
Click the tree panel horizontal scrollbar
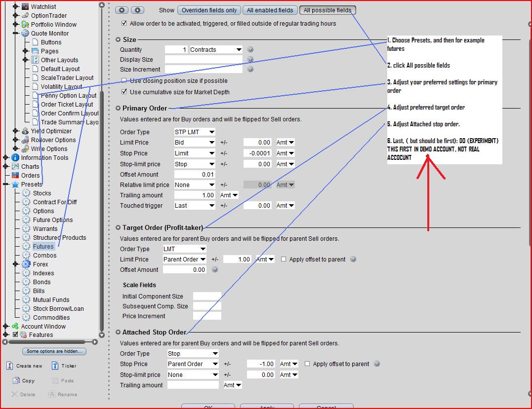click(x=47, y=342)
